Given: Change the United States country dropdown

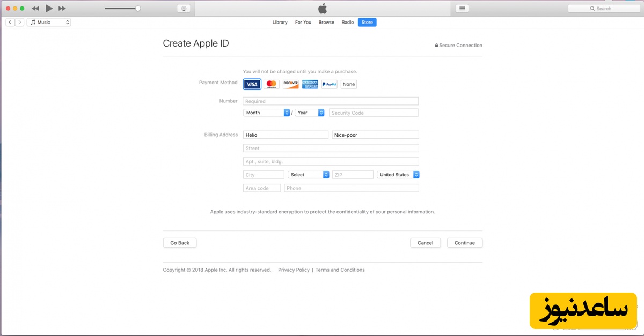Looking at the screenshot, I should click(x=398, y=175).
